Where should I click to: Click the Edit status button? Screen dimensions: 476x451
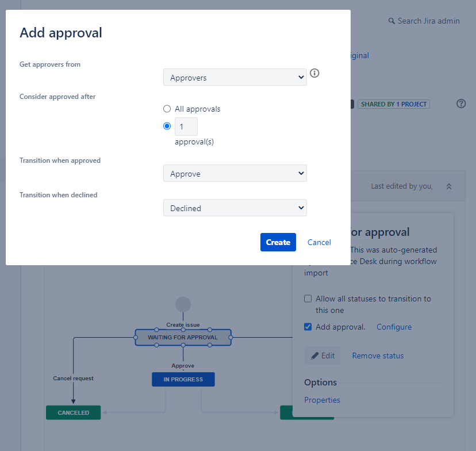(323, 356)
